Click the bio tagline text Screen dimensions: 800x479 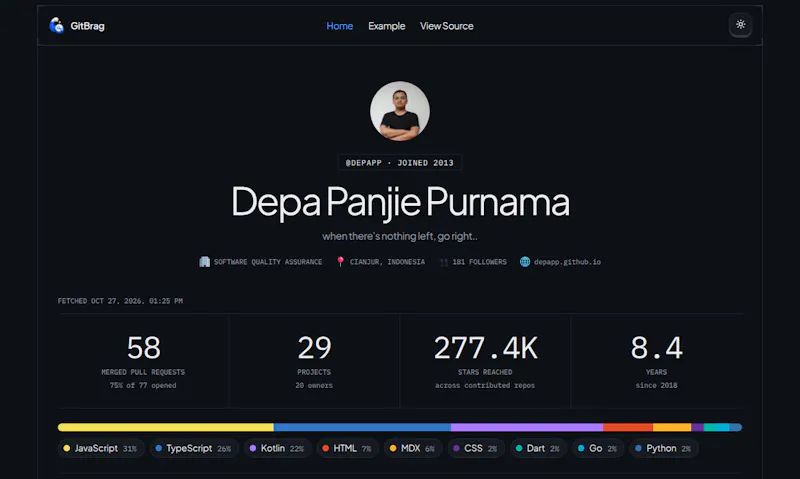tap(399, 236)
